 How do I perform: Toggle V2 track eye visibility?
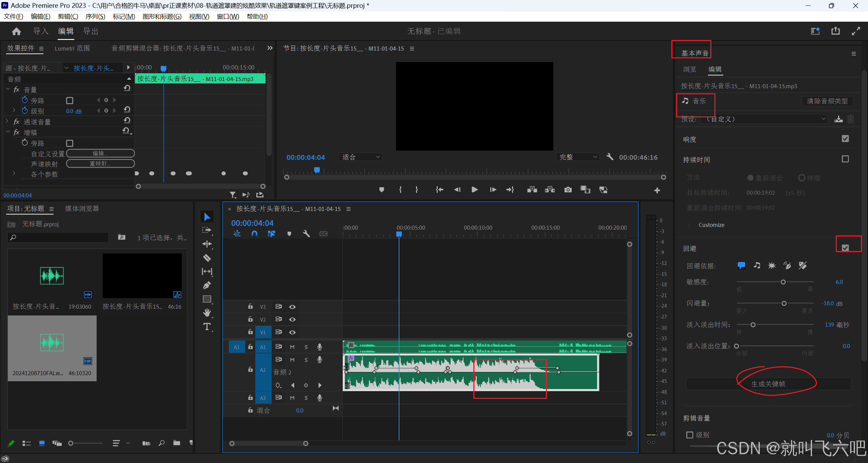pyautogui.click(x=292, y=320)
